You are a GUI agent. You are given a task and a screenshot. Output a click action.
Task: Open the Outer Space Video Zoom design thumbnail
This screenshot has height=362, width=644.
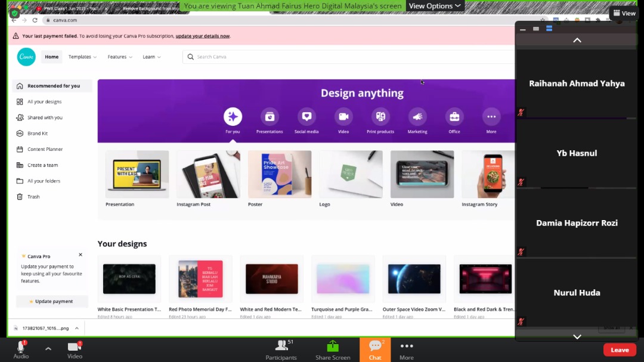point(414,279)
